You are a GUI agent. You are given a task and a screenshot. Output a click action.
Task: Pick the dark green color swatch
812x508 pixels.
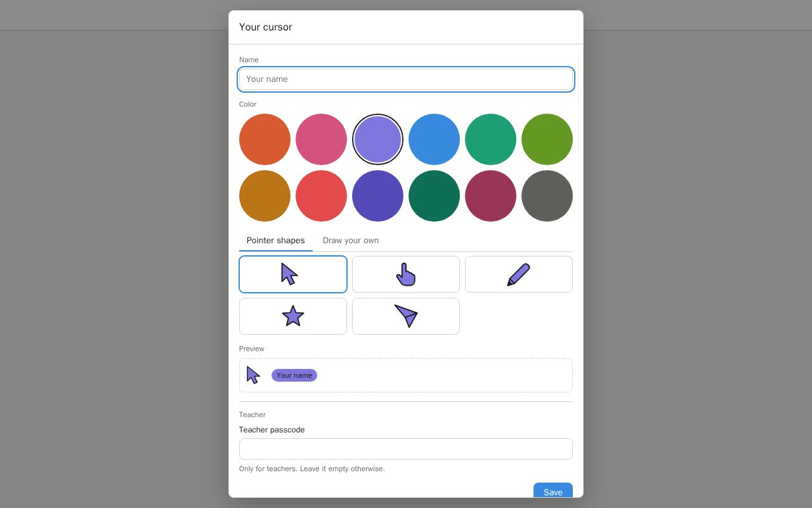pyautogui.click(x=434, y=196)
